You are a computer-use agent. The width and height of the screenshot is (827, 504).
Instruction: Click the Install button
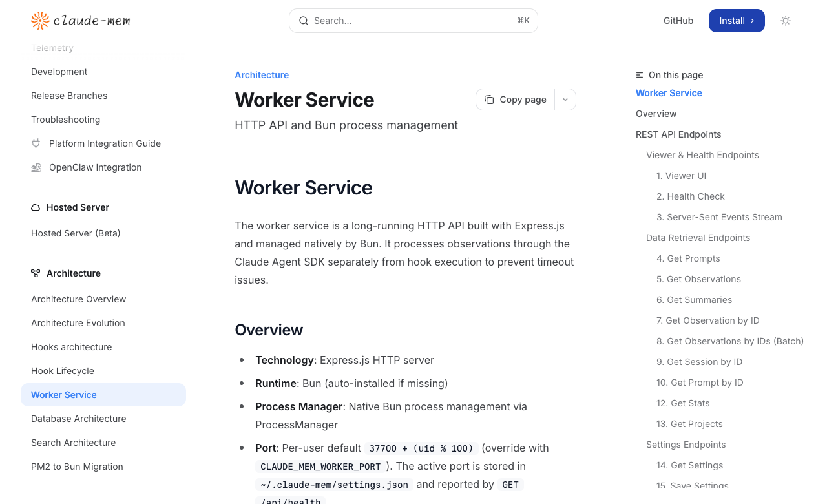(737, 21)
